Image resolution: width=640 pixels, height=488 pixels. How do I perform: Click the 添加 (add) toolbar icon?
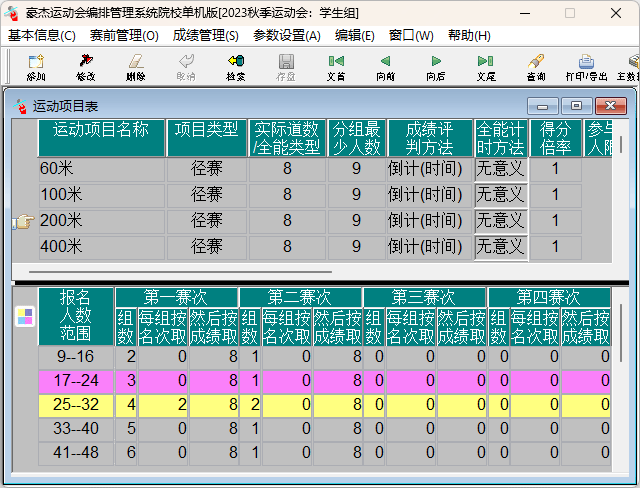36,67
